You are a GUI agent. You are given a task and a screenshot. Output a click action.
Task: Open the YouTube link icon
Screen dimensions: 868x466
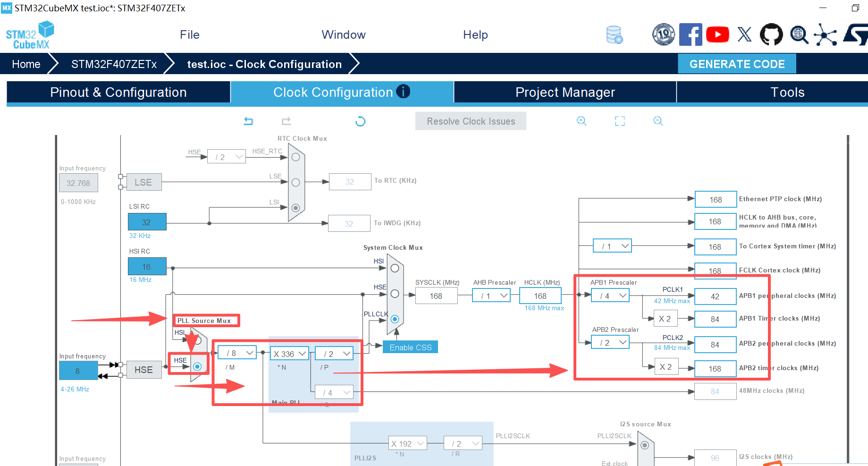pos(717,34)
